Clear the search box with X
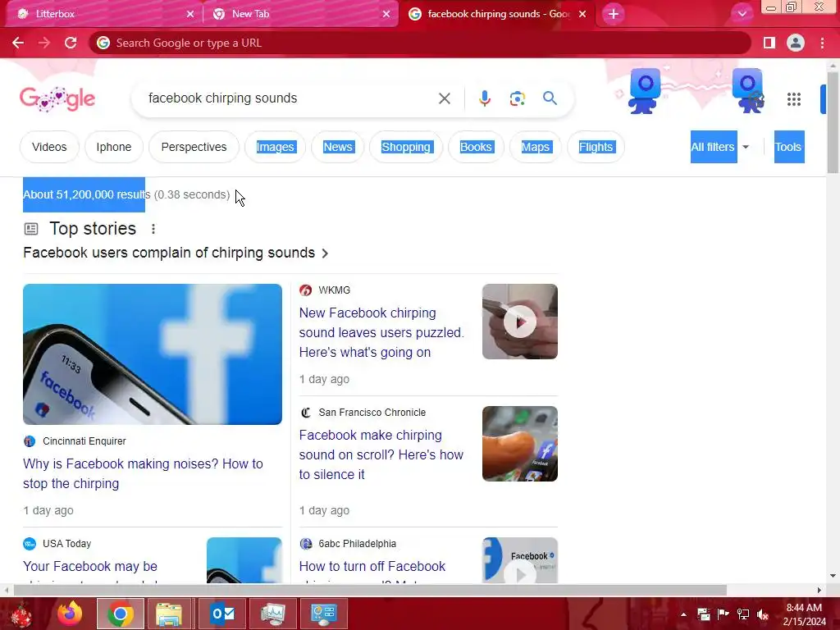The height and width of the screenshot is (630, 840). click(444, 98)
